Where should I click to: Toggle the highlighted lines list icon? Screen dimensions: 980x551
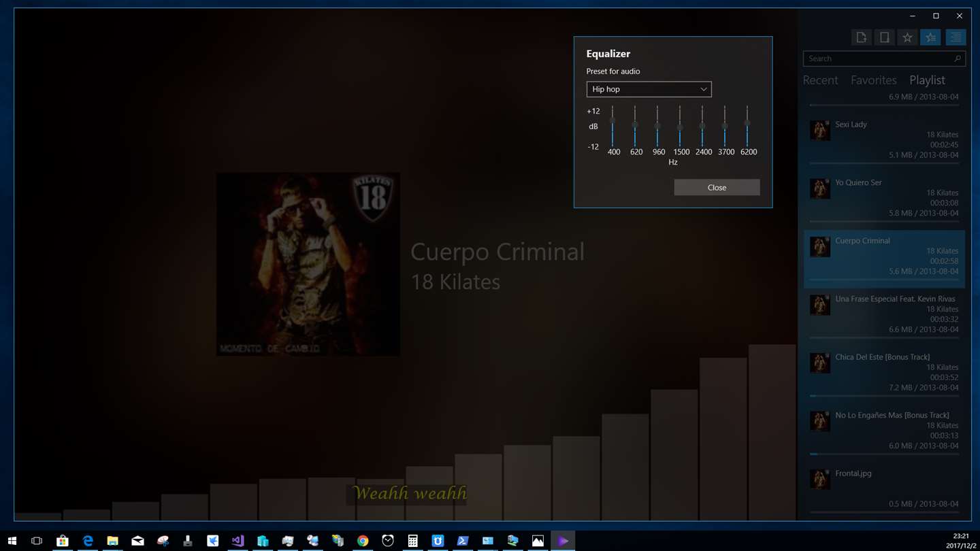[x=955, y=38]
